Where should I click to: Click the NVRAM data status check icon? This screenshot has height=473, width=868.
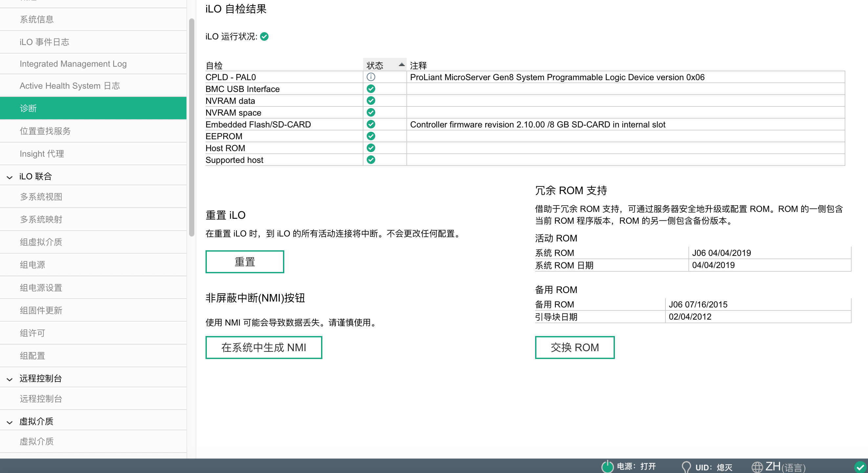pyautogui.click(x=371, y=101)
